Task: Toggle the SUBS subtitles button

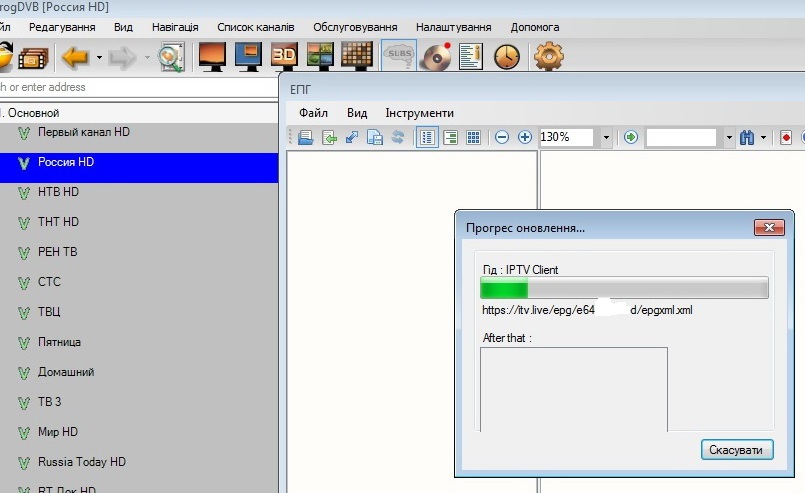Action: click(x=399, y=57)
